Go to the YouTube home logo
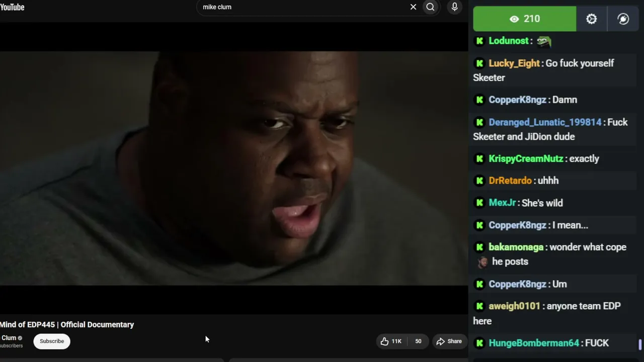Screen dimensions: 644x362 pos(12,7)
